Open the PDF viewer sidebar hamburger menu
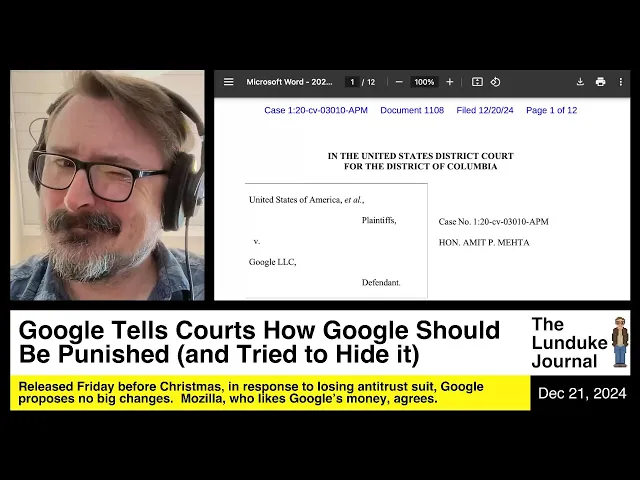The image size is (640, 480). (x=229, y=82)
